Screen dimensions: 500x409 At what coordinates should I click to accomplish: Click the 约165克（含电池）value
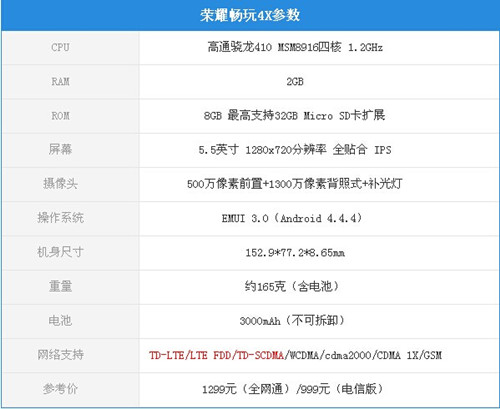(x=292, y=286)
